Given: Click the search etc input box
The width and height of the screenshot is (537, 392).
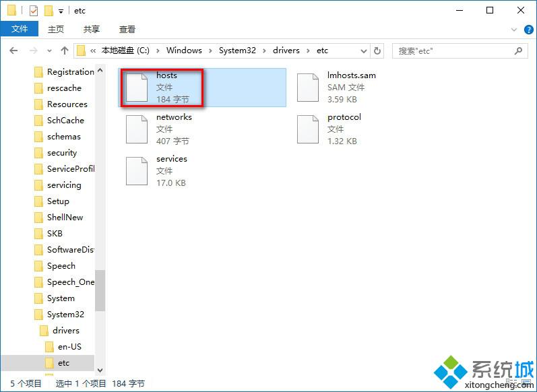Looking at the screenshot, I should click(x=460, y=51).
